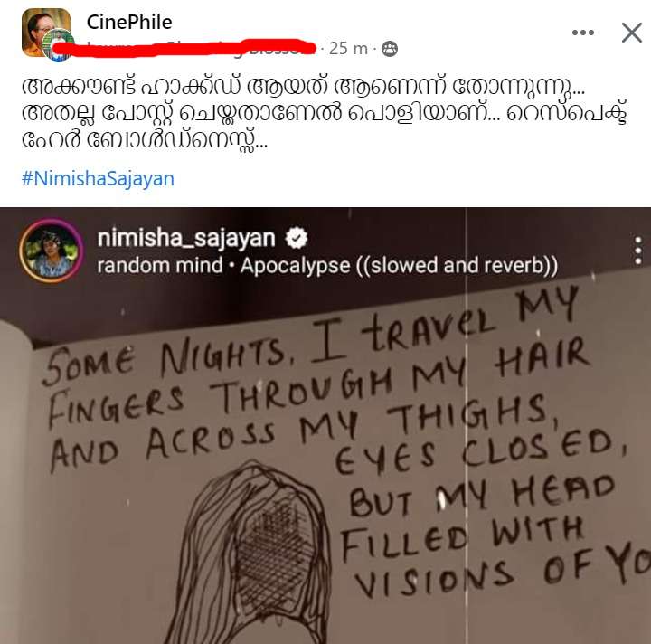Image resolution: width=651 pixels, height=644 pixels.
Task: Click the Malayalam post caption text
Action: click(x=325, y=113)
